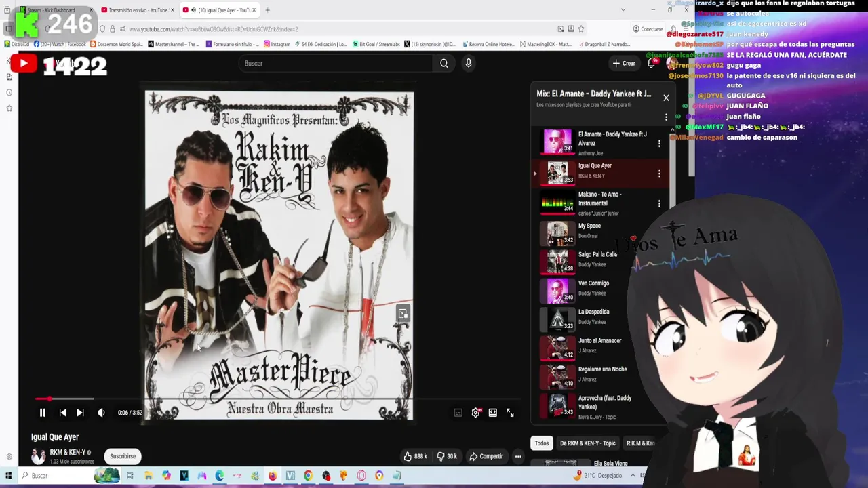Focus the YouTube Buscar search field
The image size is (868, 488).
click(x=336, y=63)
